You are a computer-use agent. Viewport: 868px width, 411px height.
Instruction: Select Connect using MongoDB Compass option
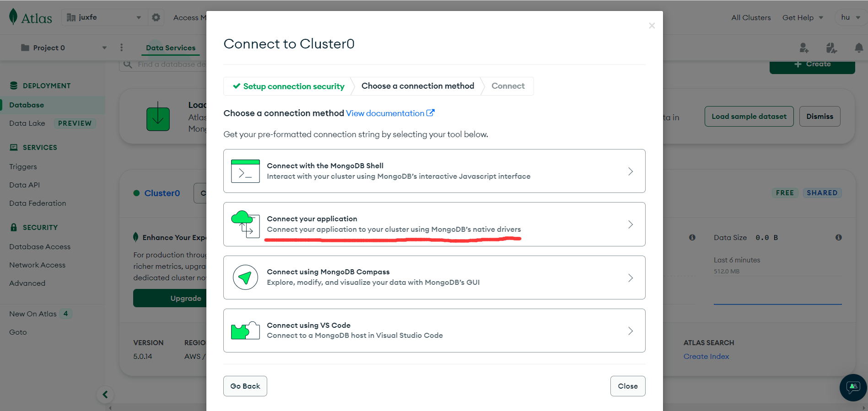pyautogui.click(x=434, y=278)
